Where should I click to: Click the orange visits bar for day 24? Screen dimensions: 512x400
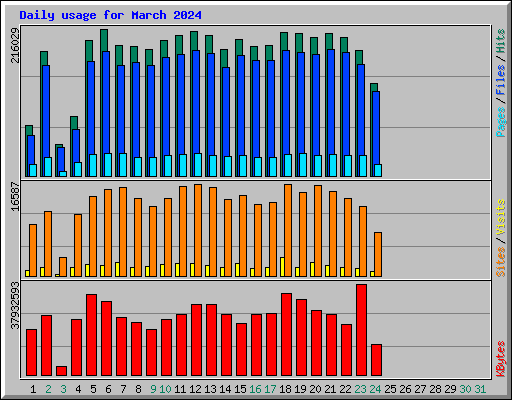pyautogui.click(x=378, y=254)
